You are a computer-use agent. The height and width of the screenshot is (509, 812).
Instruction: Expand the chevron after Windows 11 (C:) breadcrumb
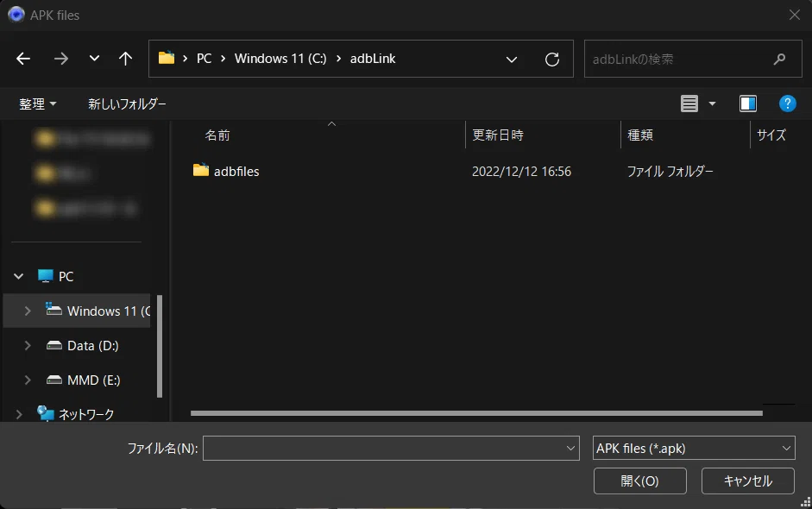pos(338,59)
